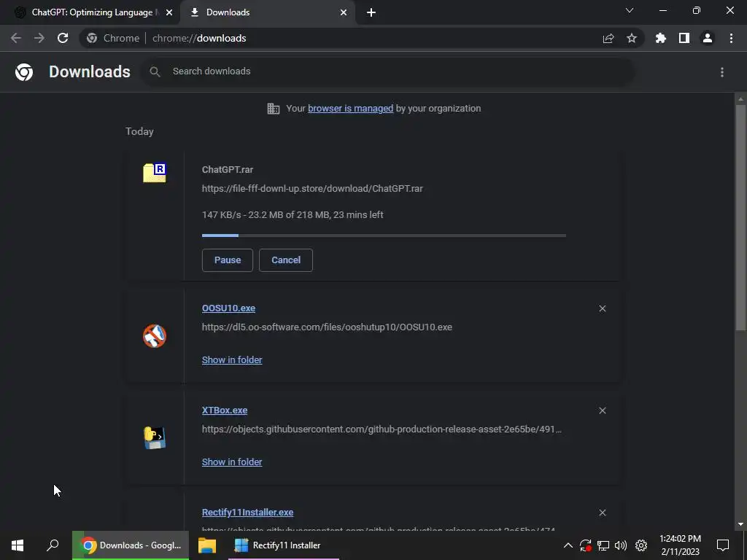Open File Explorer from the taskbar
747x560 pixels.
click(x=206, y=545)
